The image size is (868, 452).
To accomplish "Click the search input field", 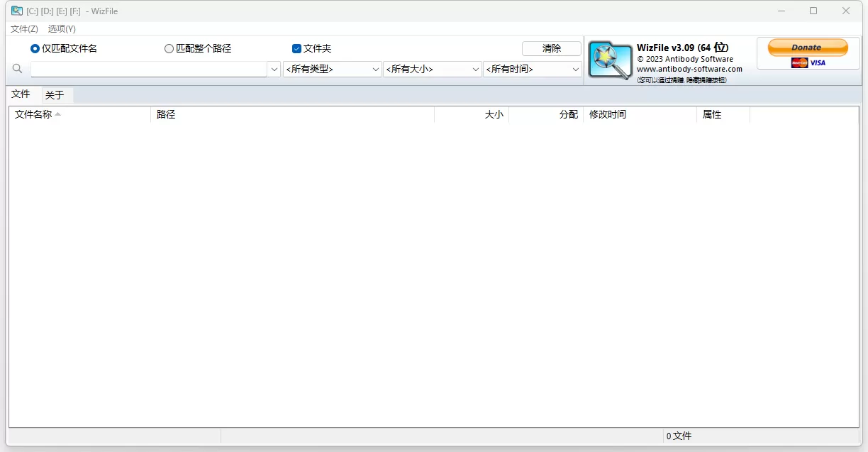I will click(x=149, y=69).
